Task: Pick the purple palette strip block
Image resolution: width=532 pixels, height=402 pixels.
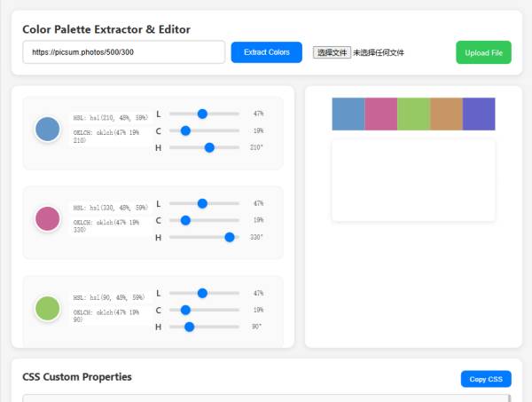Action: pos(479,114)
